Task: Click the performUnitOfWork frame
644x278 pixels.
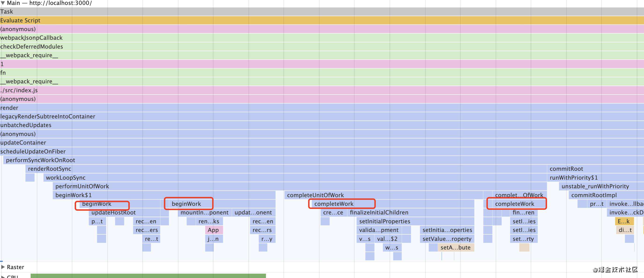Action: 300,186
